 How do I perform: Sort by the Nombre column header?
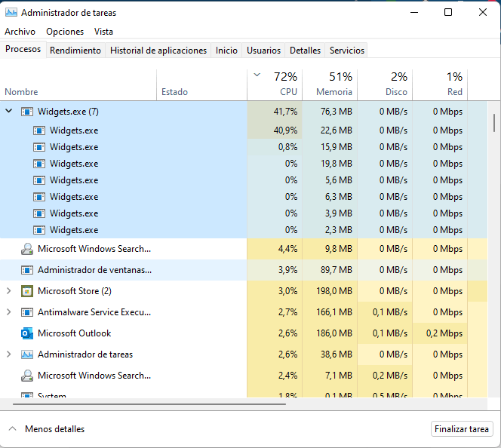tap(78, 85)
